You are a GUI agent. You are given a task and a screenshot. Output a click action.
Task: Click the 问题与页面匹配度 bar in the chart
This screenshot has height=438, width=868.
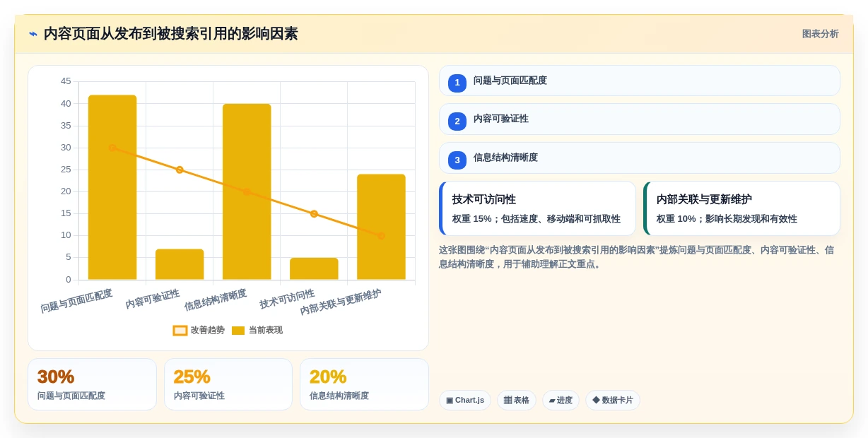(x=112, y=187)
